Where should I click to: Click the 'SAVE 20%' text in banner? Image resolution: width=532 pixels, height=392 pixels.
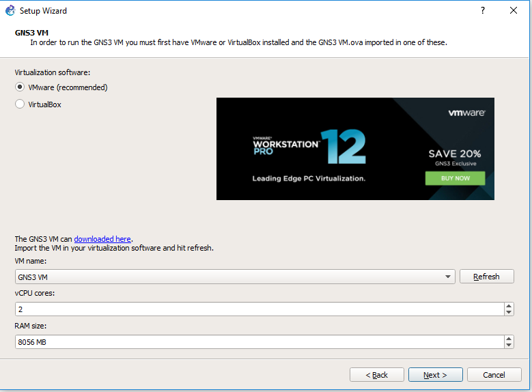coord(455,154)
